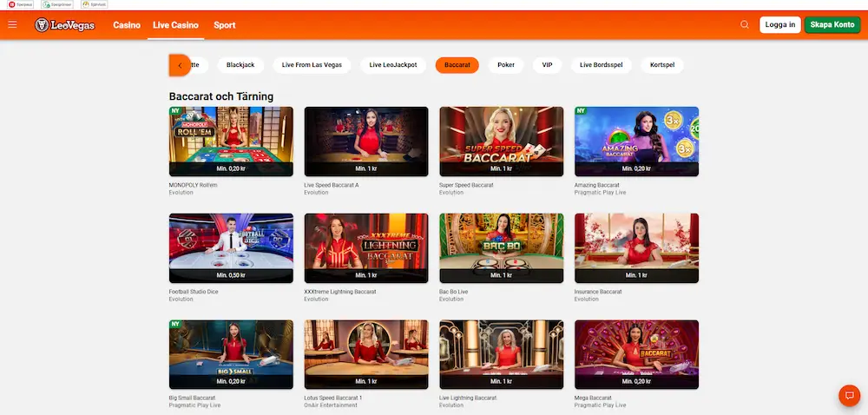
Task: Open the hamburger menu icon
Action: coord(13,25)
